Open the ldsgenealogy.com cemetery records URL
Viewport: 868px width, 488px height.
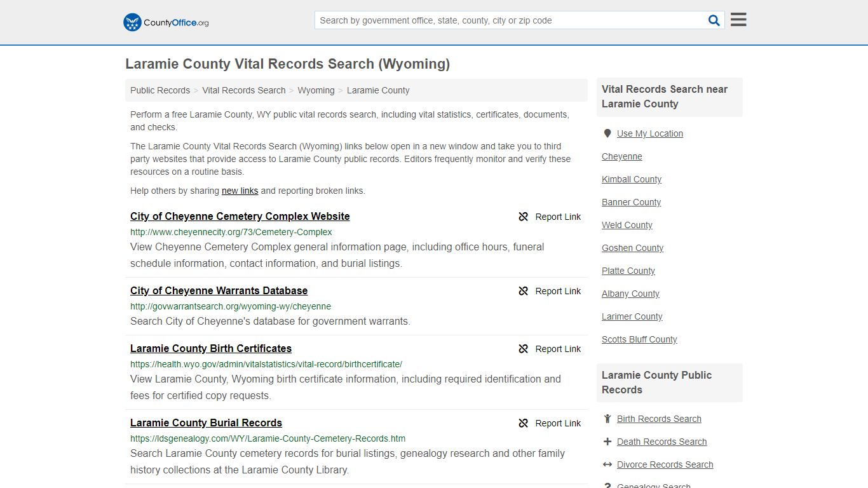pos(268,438)
